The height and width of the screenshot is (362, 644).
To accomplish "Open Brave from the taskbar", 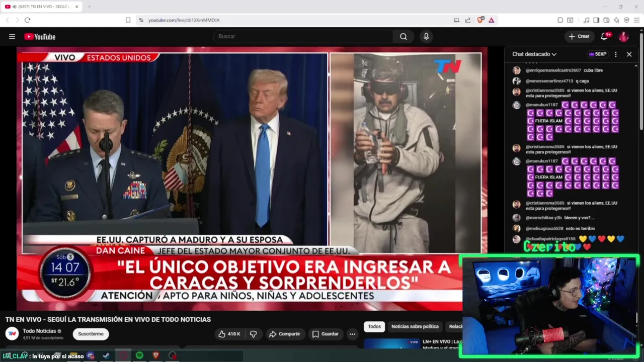I will pyautogui.click(x=155, y=355).
